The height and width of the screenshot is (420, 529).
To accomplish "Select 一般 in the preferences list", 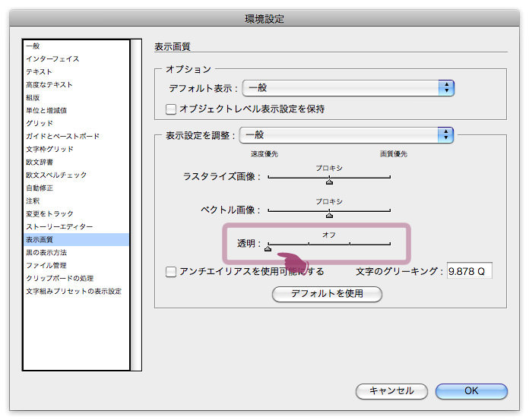I will (77, 46).
